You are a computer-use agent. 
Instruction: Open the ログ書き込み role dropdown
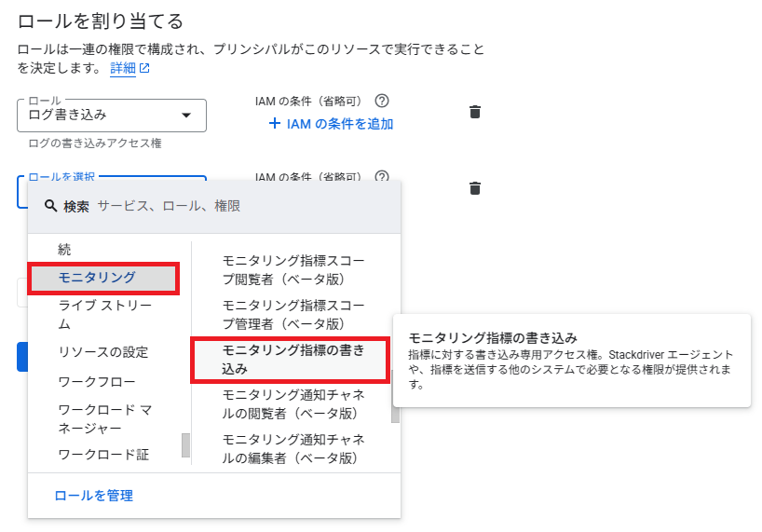(x=112, y=116)
